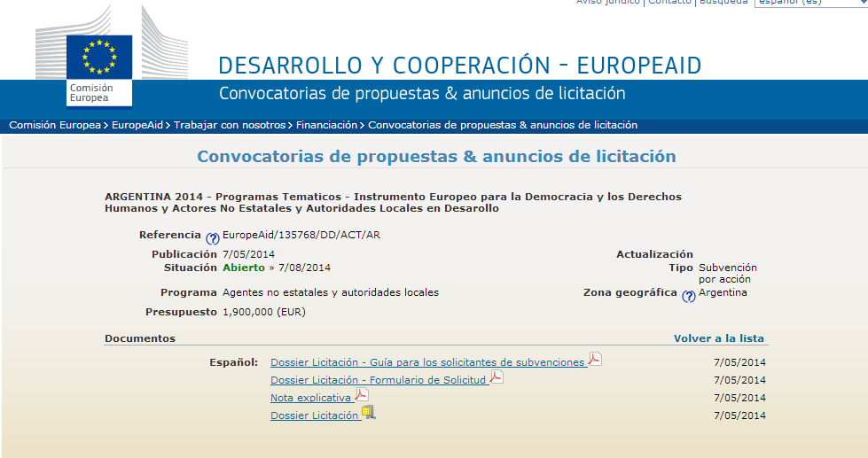Image resolution: width=868 pixels, height=458 pixels.
Task: Open the Búsqueda search link
Action: coord(723,3)
